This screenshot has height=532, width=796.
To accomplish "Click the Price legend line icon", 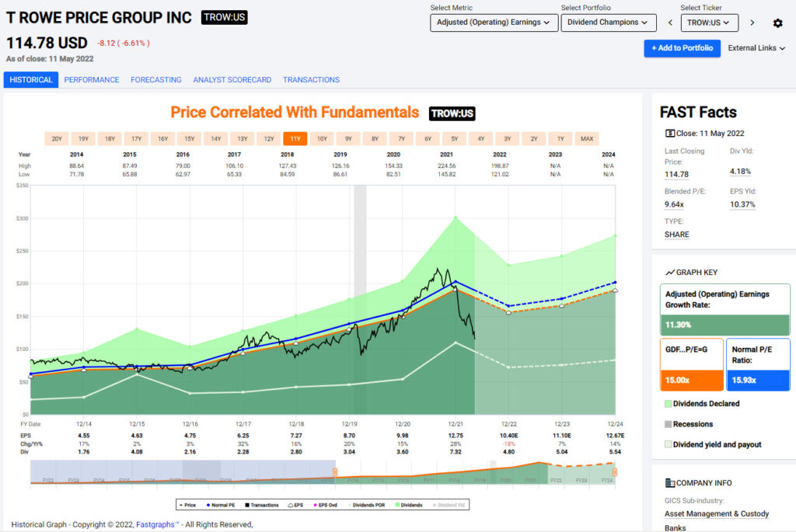I will [182, 503].
